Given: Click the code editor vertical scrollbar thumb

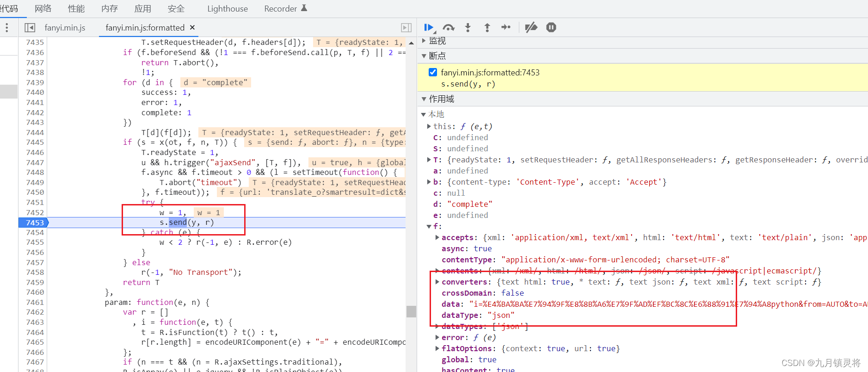Looking at the screenshot, I should tap(411, 311).
